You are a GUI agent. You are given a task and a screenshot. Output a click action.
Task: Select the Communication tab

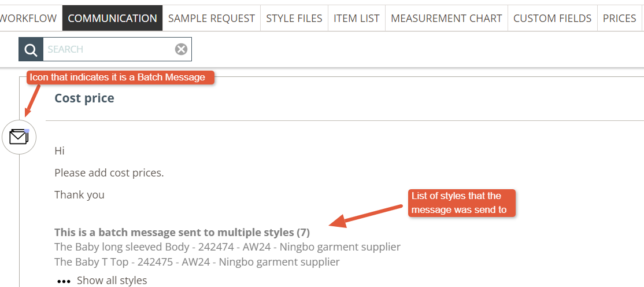(x=112, y=18)
